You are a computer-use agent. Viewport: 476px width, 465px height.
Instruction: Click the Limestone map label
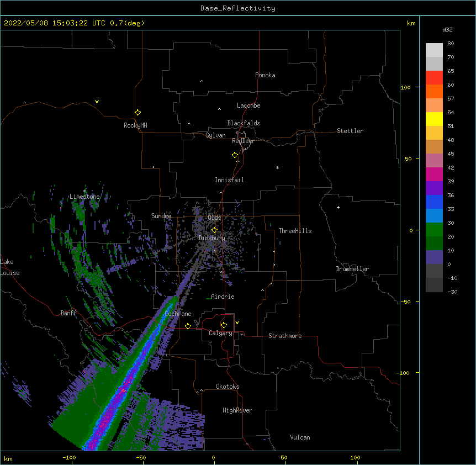point(84,197)
